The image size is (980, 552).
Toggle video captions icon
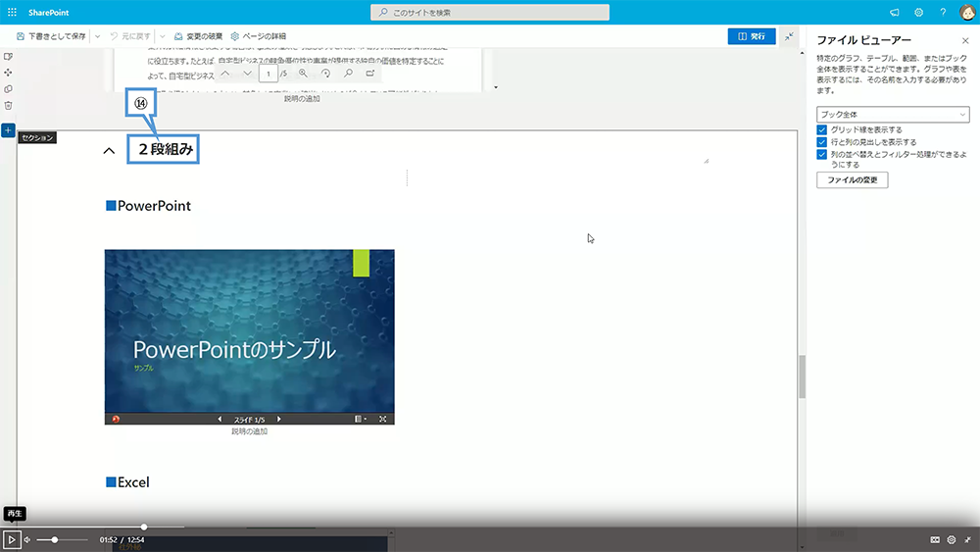click(x=935, y=539)
